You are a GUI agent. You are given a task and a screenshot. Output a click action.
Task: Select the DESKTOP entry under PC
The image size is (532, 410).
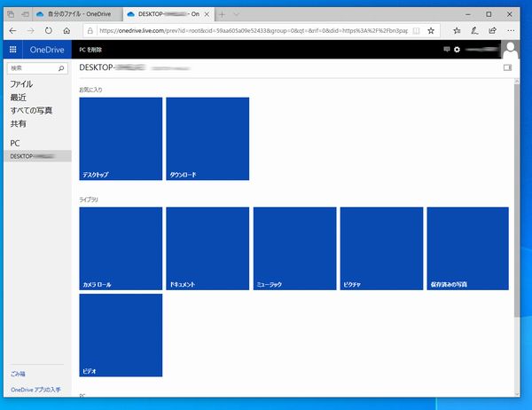pos(37,156)
